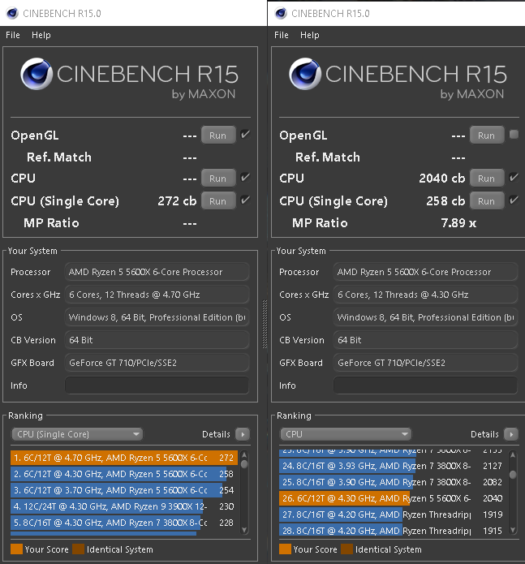Click ranking scrollbar down arrow, right window
525x564 pixels.
(x=513, y=529)
